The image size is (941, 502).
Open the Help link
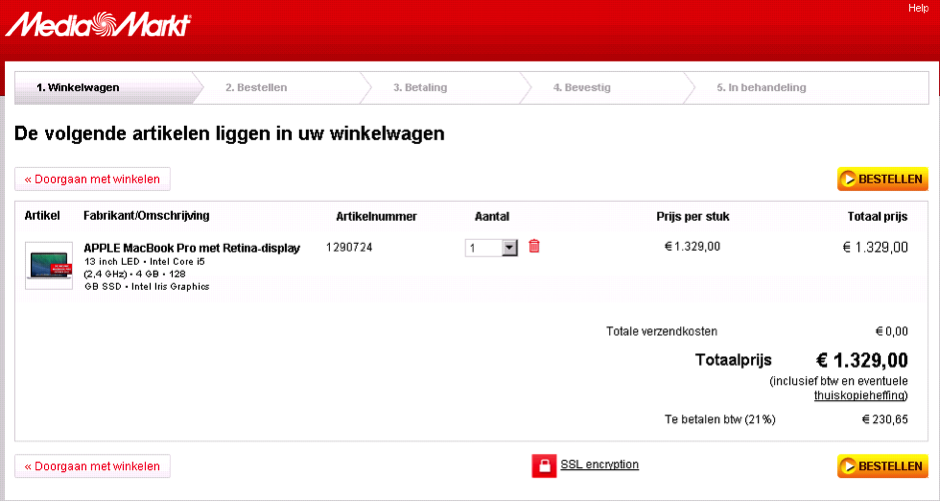(x=918, y=8)
